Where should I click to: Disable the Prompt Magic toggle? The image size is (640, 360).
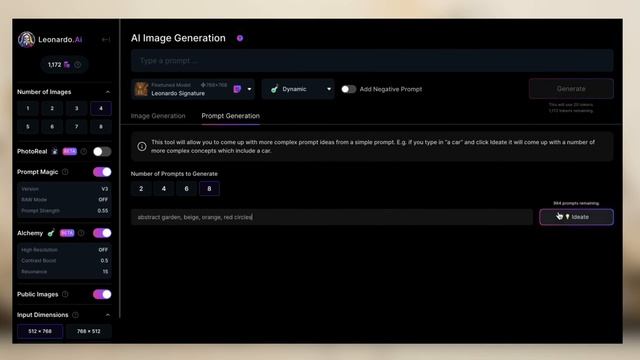pos(102,172)
